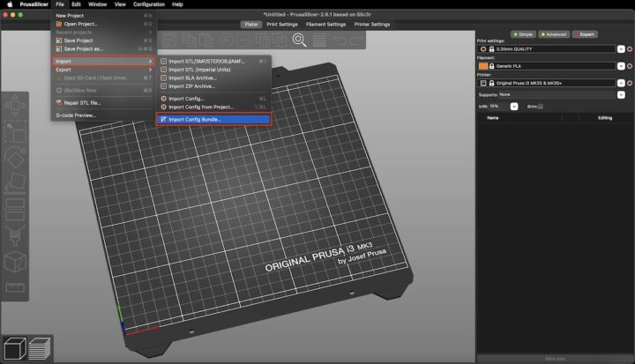
Task: Open the Infill percentage dropdown
Action: click(513, 106)
